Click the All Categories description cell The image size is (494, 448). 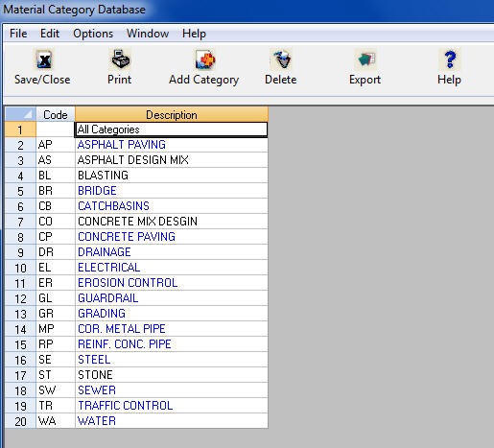[x=171, y=130]
